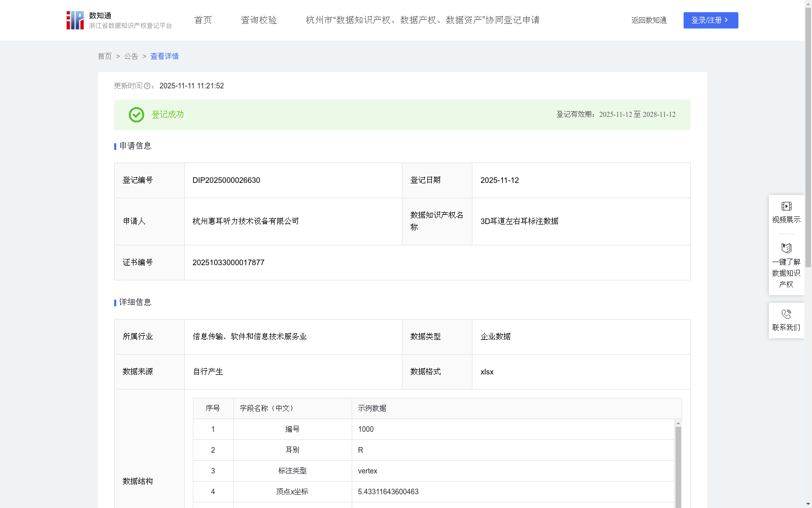Click the 证书编号 label cell
Viewport: 812px width, 508px height.
(150, 263)
